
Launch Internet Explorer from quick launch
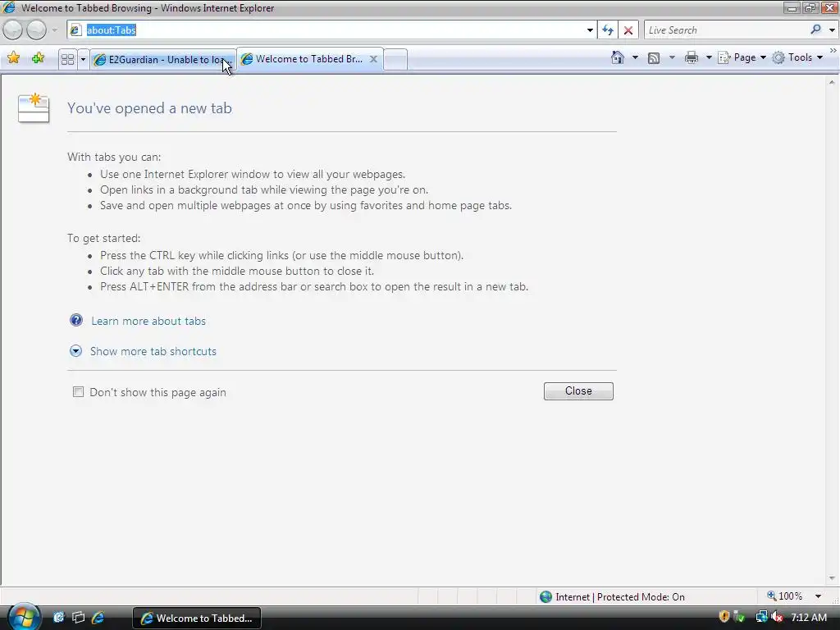pyautogui.click(x=98, y=618)
